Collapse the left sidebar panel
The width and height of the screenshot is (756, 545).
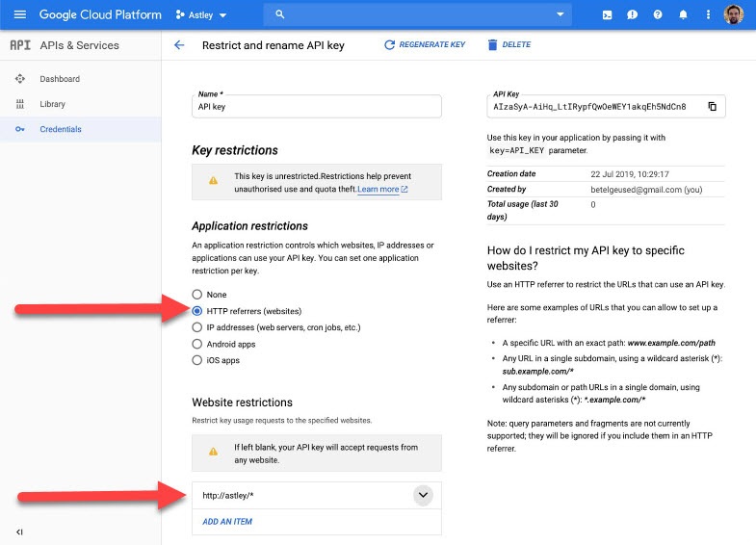(19, 532)
